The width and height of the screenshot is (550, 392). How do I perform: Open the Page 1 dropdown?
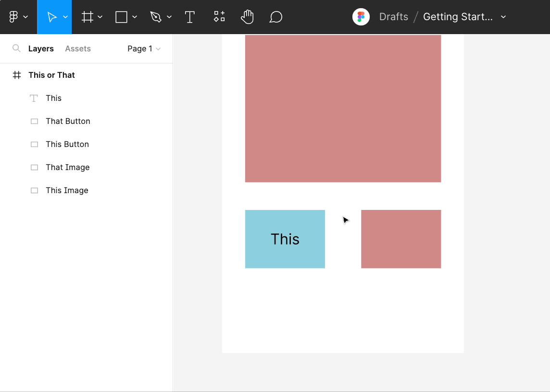point(144,49)
